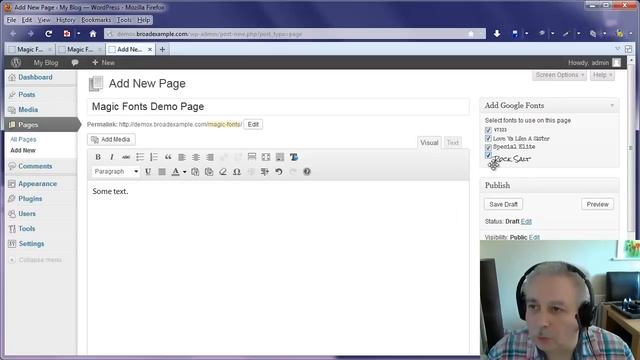Click the Preview button
This screenshot has width=640, height=360.
(598, 204)
